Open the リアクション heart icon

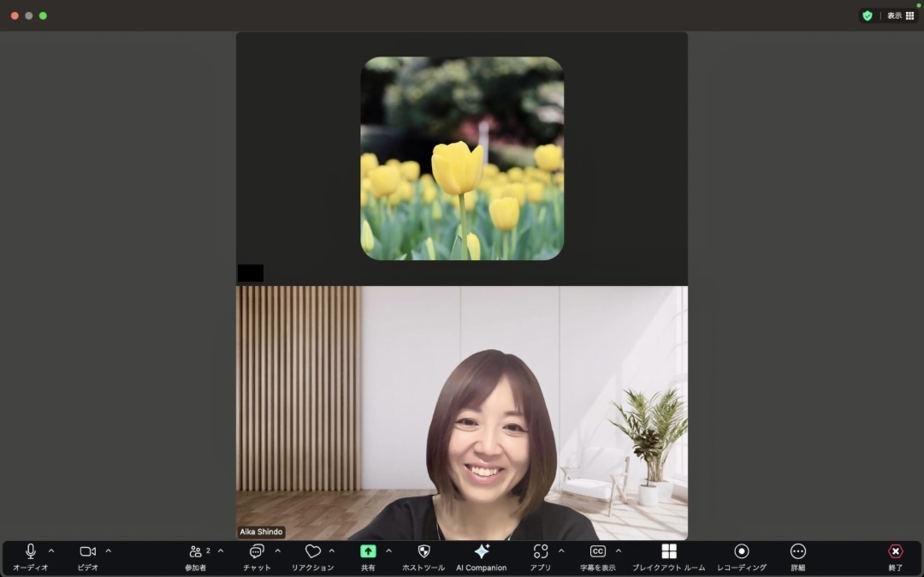[x=313, y=551]
